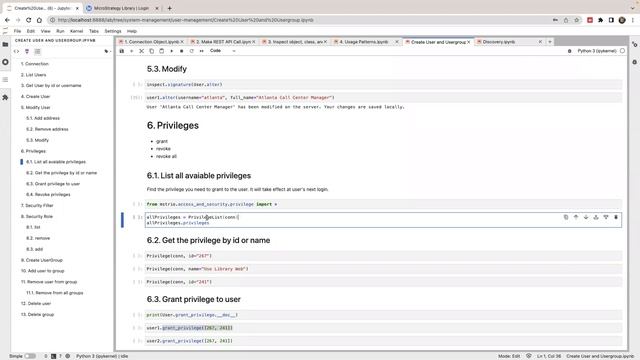Duplicate the active cell via cell toolbar
The height and width of the screenshot is (360, 640).
pos(566,217)
